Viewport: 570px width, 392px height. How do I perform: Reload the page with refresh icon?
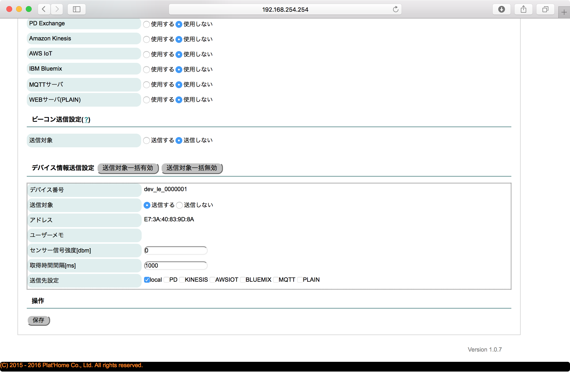pos(395,9)
